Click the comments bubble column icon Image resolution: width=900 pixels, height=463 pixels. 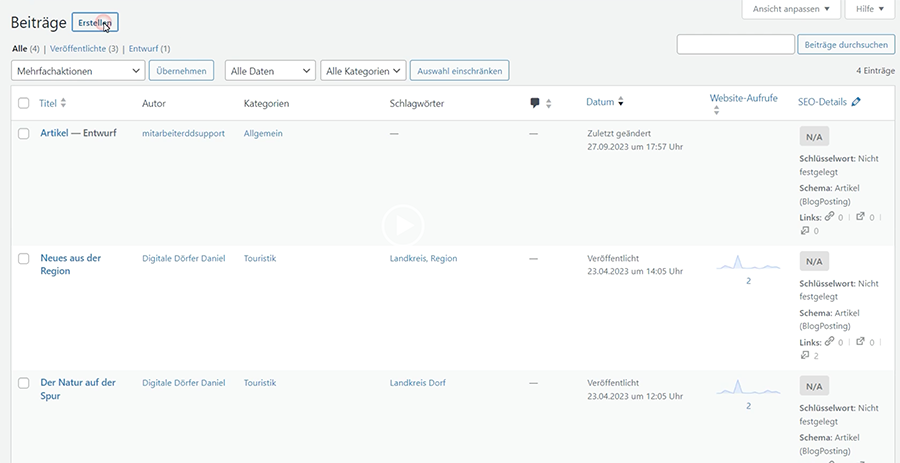pyautogui.click(x=535, y=103)
